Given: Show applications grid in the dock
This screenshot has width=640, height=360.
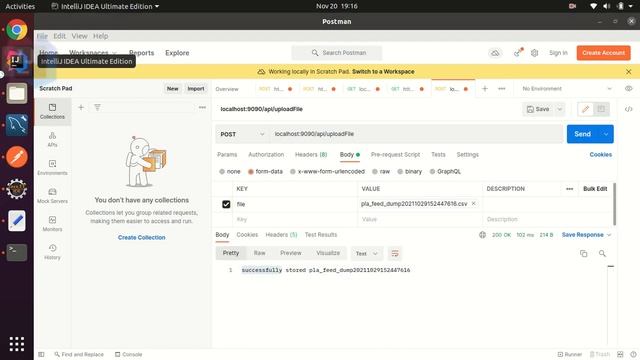Looking at the screenshot, I should (17, 344).
